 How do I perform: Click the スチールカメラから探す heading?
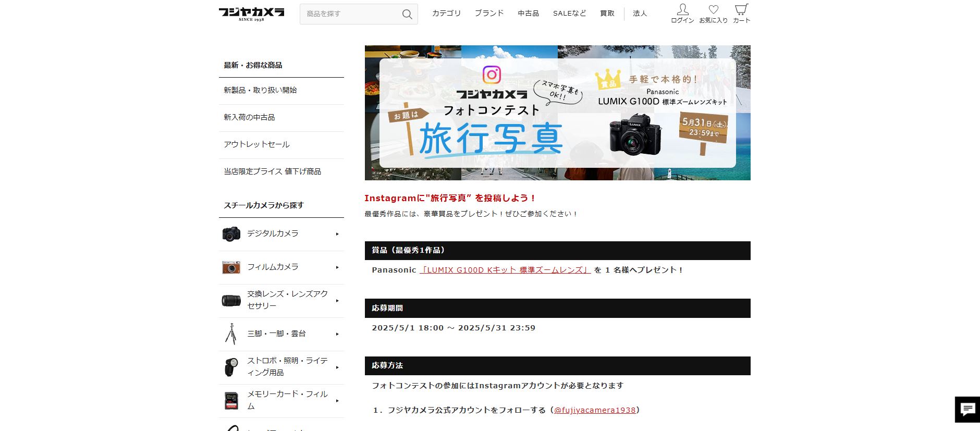[x=264, y=205]
